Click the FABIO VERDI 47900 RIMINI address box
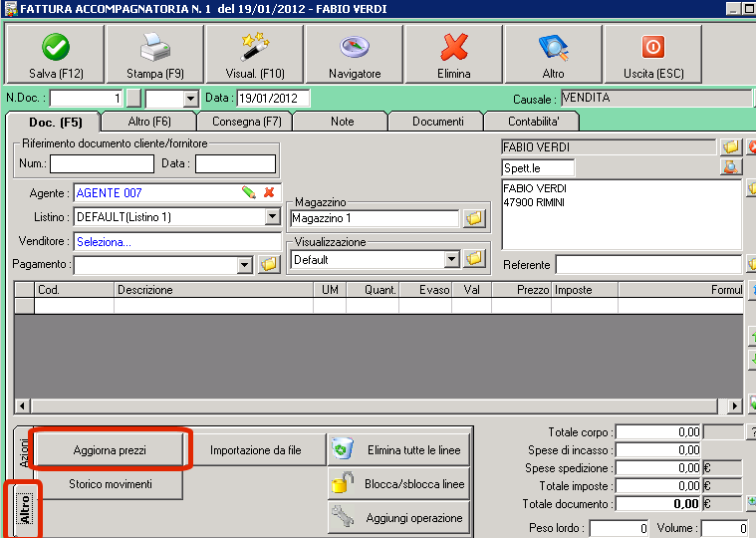Image resolution: width=756 pixels, height=538 pixels. point(622,214)
